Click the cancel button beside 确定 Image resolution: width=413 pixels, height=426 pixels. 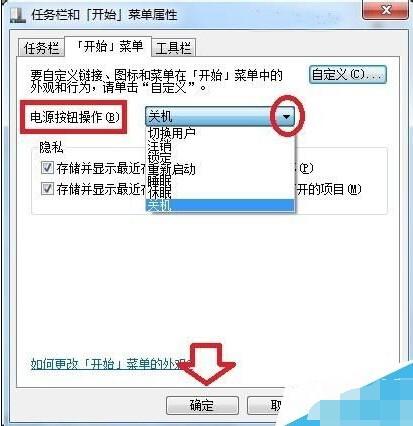click(266, 405)
